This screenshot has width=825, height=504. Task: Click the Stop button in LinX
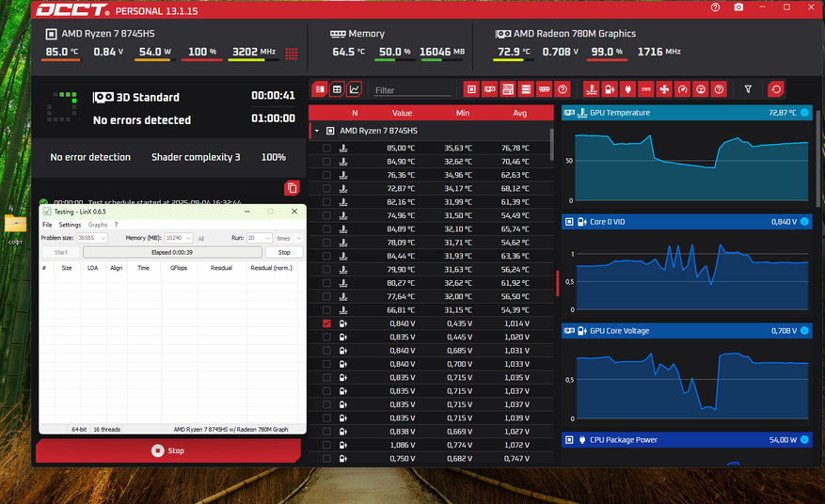[283, 253]
